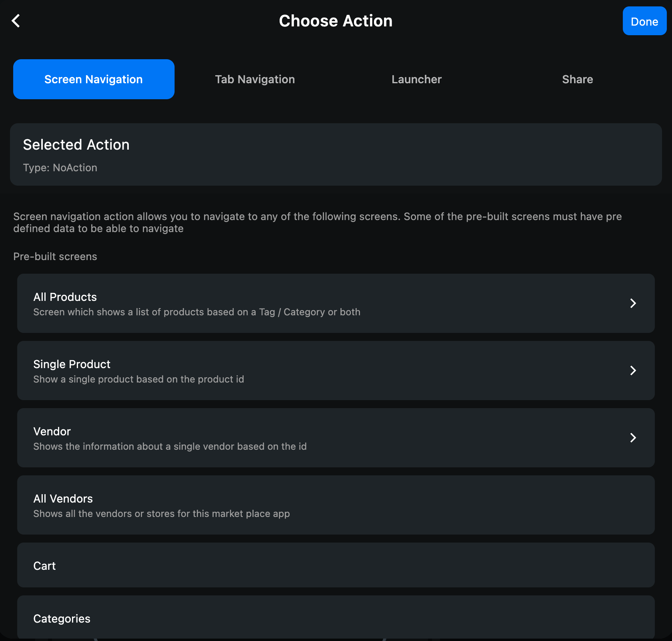Viewport: 672px width, 641px height.
Task: Click 'Show a single product based on the product id'
Action: click(x=138, y=379)
